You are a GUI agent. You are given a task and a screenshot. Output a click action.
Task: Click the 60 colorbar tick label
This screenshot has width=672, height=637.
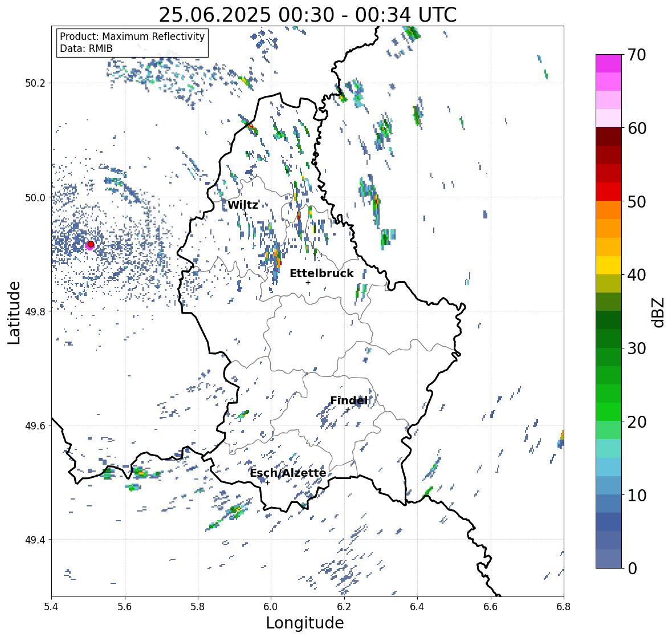pos(637,128)
